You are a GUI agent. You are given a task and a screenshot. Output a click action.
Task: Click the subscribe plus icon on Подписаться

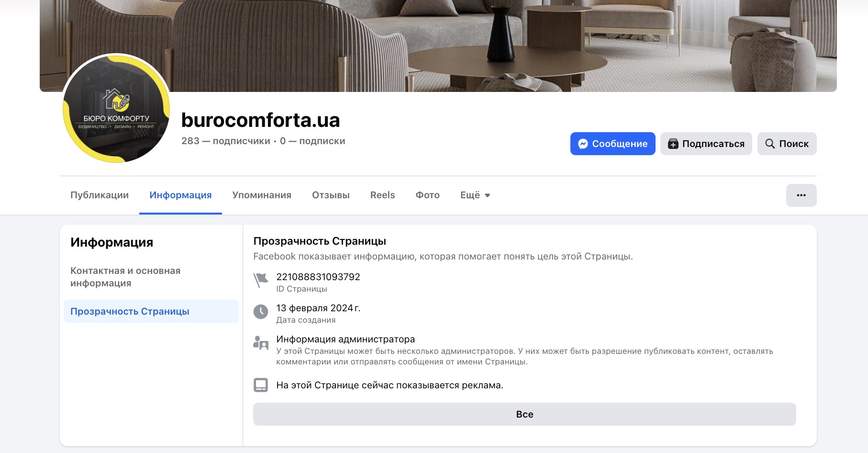[x=673, y=144]
